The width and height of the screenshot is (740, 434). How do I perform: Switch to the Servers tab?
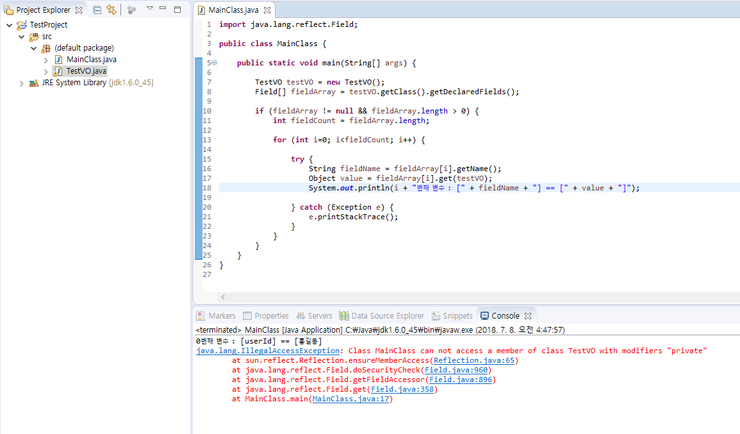tap(319, 315)
